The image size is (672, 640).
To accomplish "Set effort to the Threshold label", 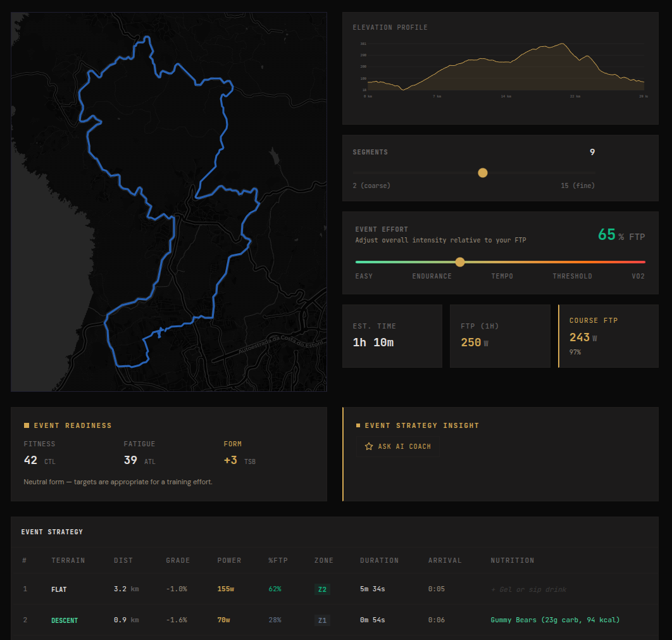I will click(x=572, y=277).
